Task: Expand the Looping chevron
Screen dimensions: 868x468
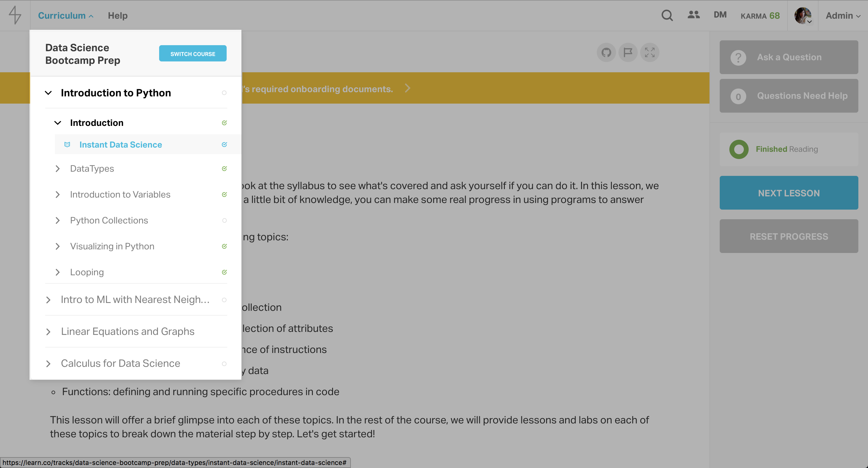Action: coord(58,272)
